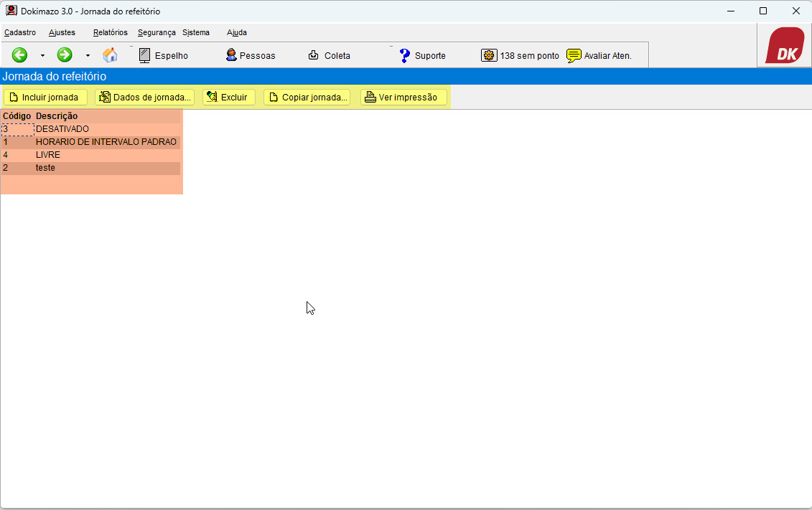The height and width of the screenshot is (510, 812).
Task: Open Espelho from the toolbar
Action: pyautogui.click(x=163, y=55)
